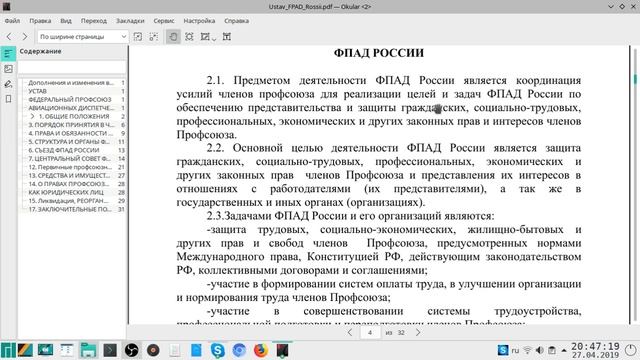The image size is (640, 360).
Task: Click the contents search filter field
Action: (x=72, y=67)
